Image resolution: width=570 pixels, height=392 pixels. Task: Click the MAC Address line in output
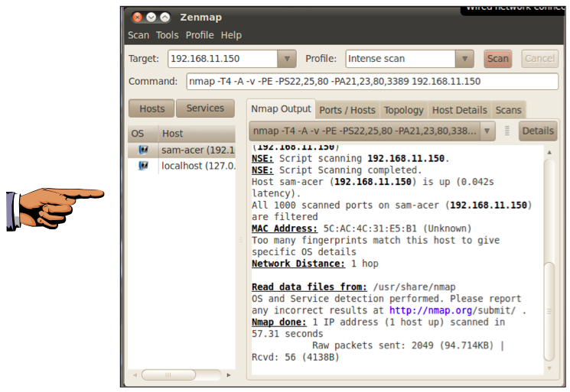361,228
